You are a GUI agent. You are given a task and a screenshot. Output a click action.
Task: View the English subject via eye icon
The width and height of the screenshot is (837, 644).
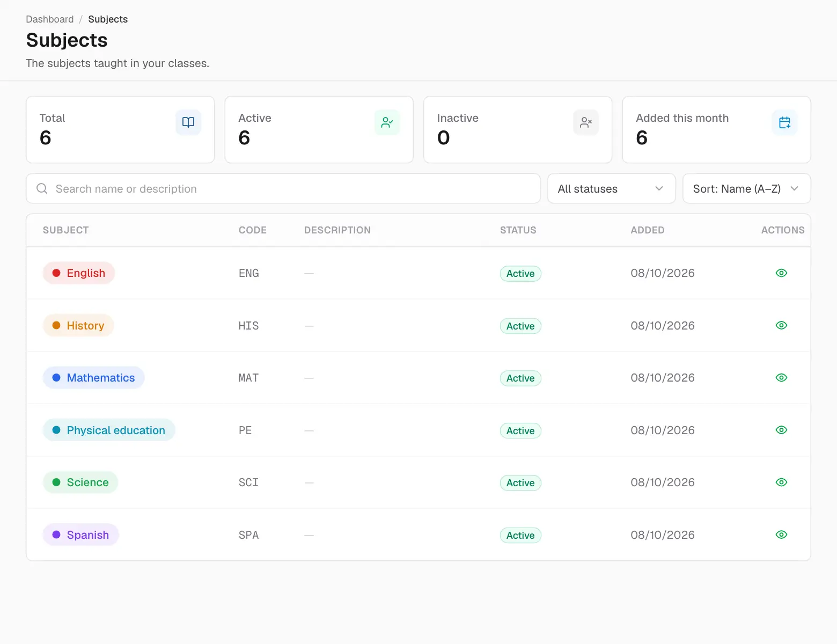pyautogui.click(x=781, y=273)
